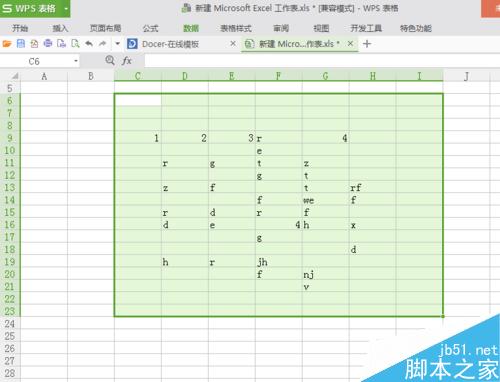500x382 pixels.
Task: Select cell containing 1 in row 9
Action: [138, 138]
